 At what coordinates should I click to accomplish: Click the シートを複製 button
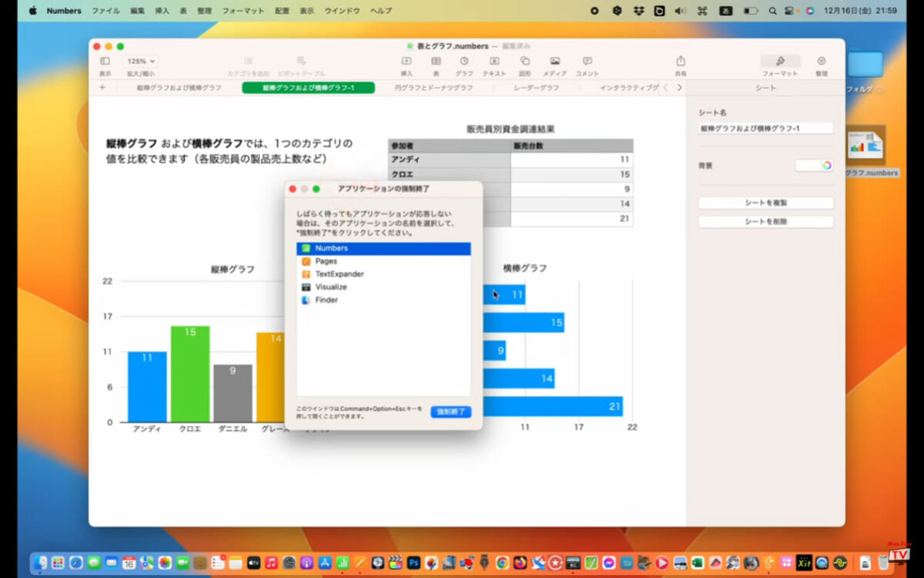point(765,203)
